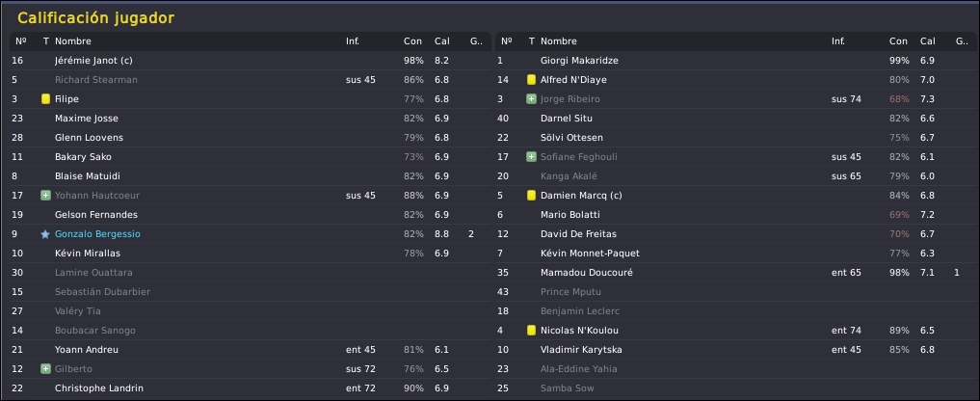This screenshot has height=401, width=980.
Task: Select Jérémie Janot (c) player row
Action: point(251,61)
